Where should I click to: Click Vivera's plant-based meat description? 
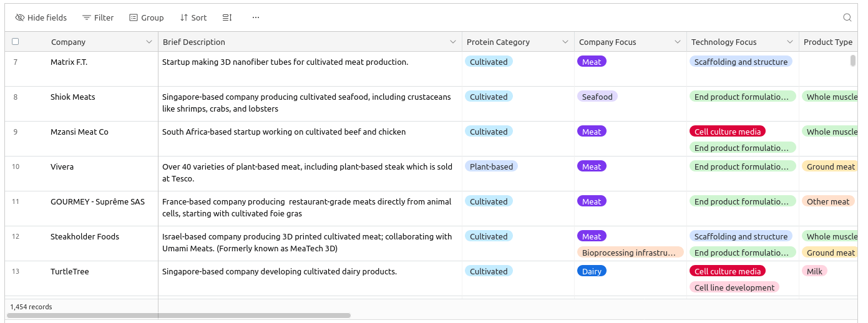click(307, 173)
